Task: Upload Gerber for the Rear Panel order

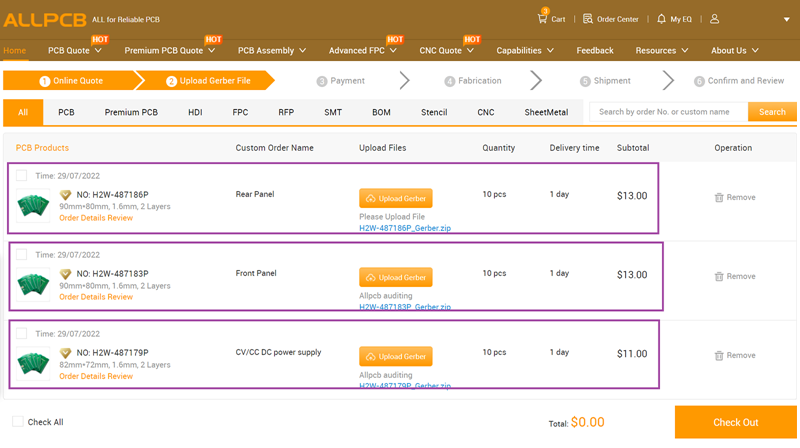Action: tap(395, 198)
